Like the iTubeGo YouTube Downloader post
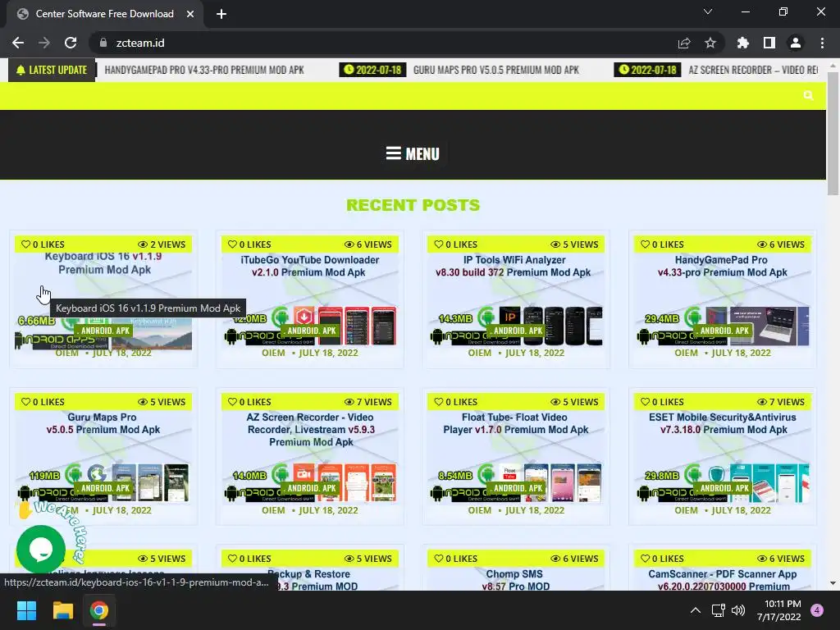 click(x=249, y=244)
